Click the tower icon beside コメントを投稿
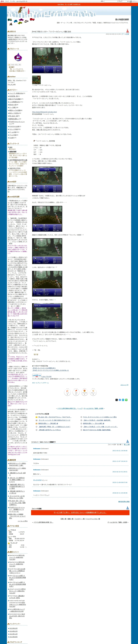The width and height of the screenshot is (138, 644). [x=127, y=508]
